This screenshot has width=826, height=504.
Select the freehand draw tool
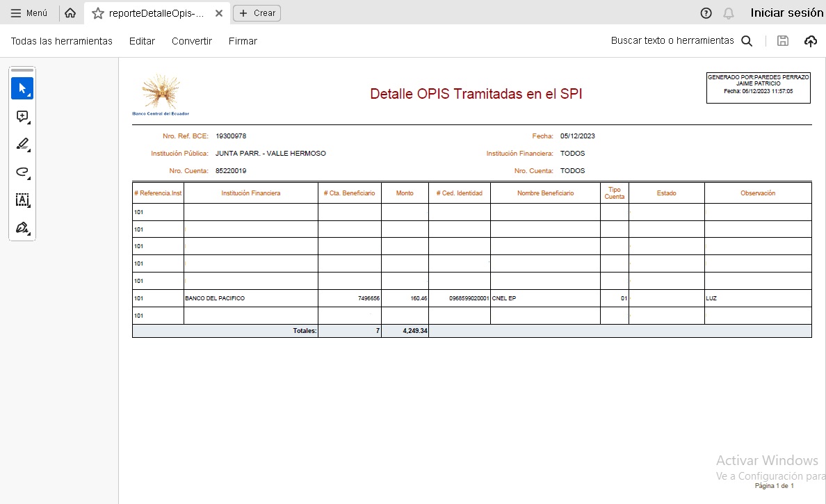tap(22, 172)
